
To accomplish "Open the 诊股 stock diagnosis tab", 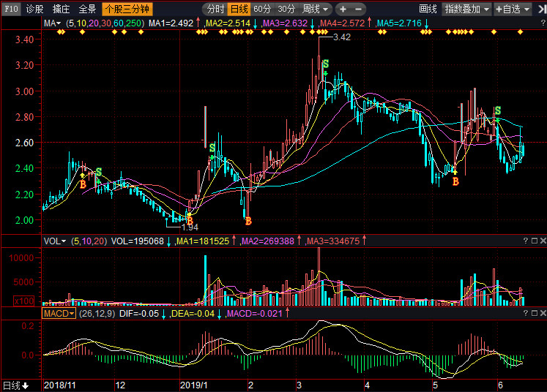I will pos(34,10).
